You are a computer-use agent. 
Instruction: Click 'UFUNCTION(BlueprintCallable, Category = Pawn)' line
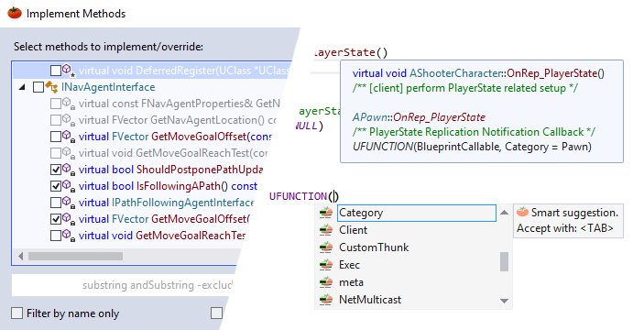[x=472, y=147]
